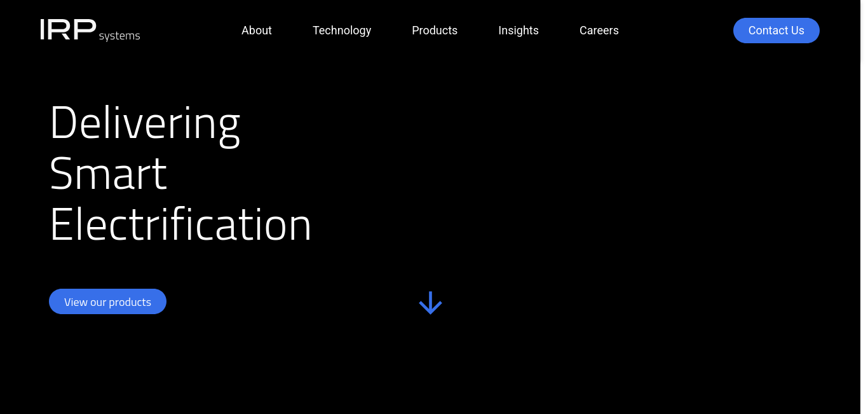Return home via the IRP systems logo
Viewport: 868px width, 414px height.
[x=90, y=31]
